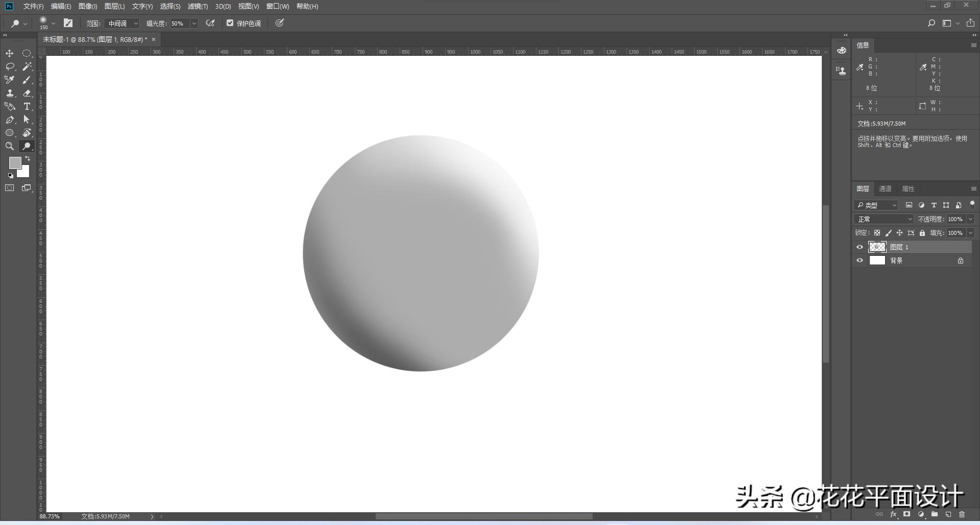Choose the Eraser tool
This screenshot has height=525, width=980.
(27, 93)
